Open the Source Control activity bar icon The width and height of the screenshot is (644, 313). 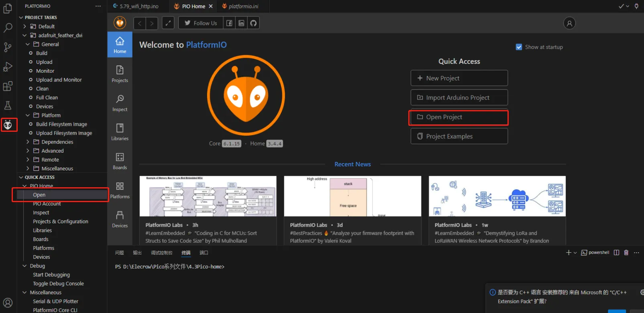coord(8,47)
